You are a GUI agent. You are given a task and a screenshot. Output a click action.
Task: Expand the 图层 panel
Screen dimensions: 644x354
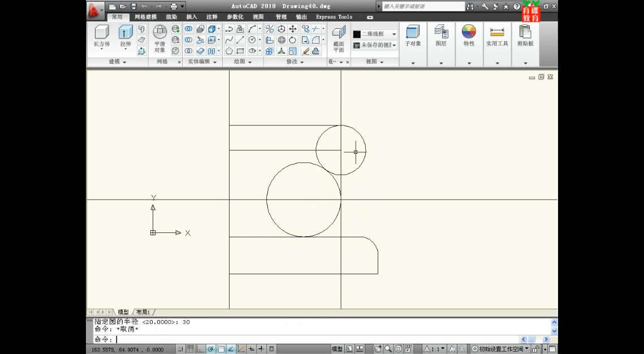click(x=440, y=63)
